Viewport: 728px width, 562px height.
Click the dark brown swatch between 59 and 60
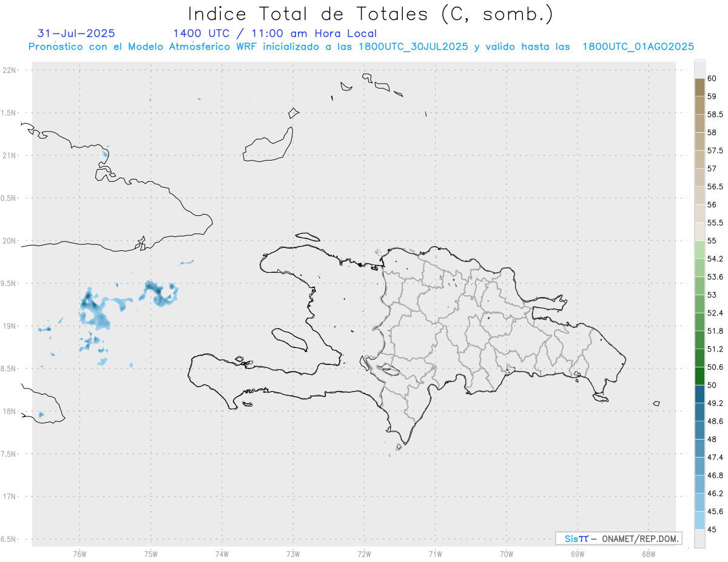pos(699,87)
